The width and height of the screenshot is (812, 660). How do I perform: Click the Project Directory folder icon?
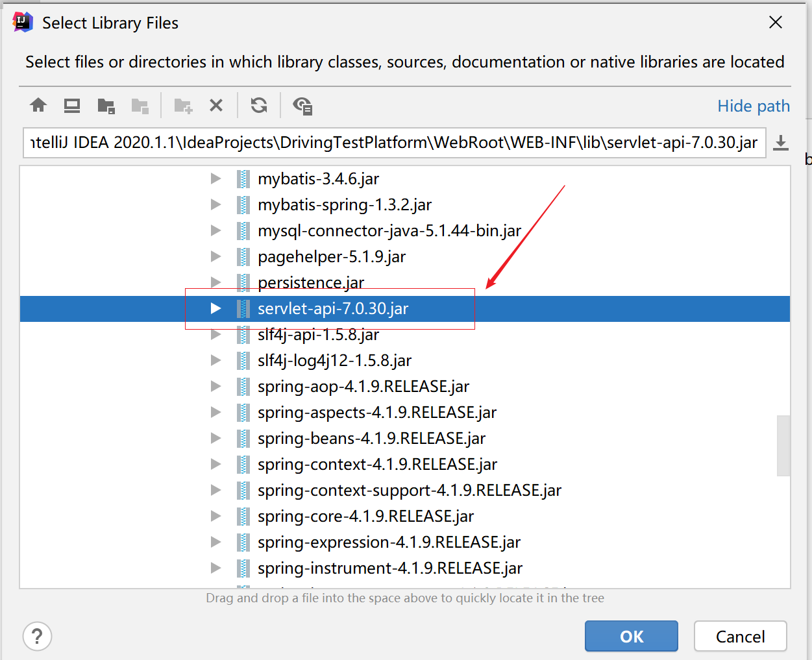click(x=106, y=105)
